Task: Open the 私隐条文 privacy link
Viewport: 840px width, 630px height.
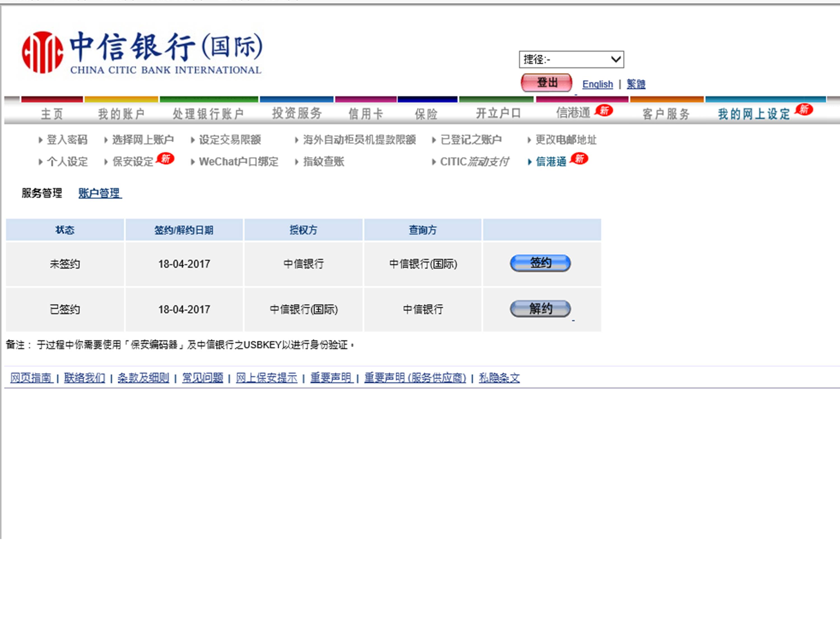Action: point(499,378)
